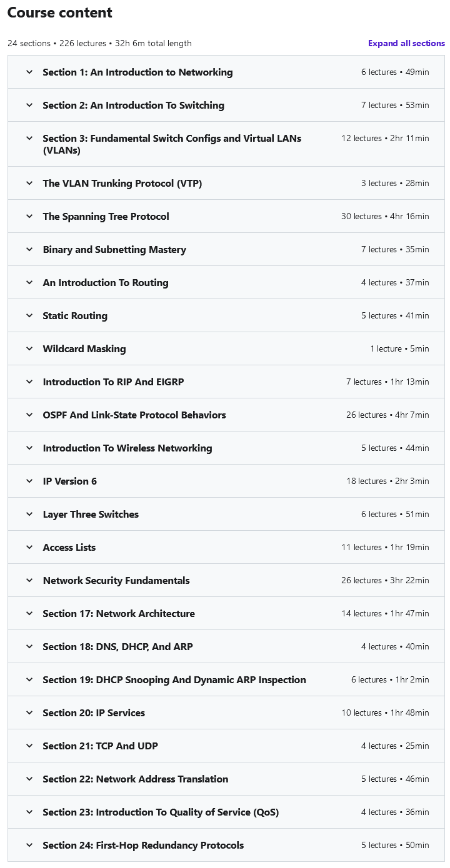Expand chevron for Binary and Subnetting Mastery
The image size is (450, 868).
pyautogui.click(x=29, y=250)
